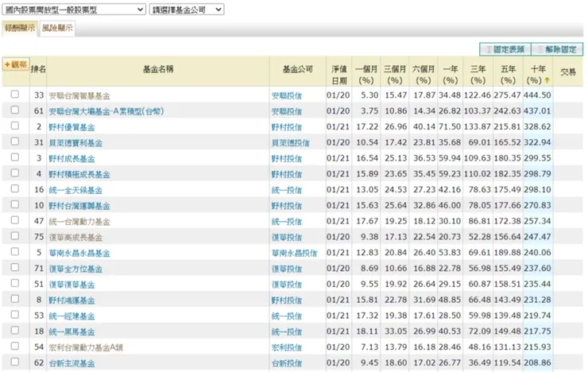Click the 解除固定 unpin button

[x=557, y=49]
